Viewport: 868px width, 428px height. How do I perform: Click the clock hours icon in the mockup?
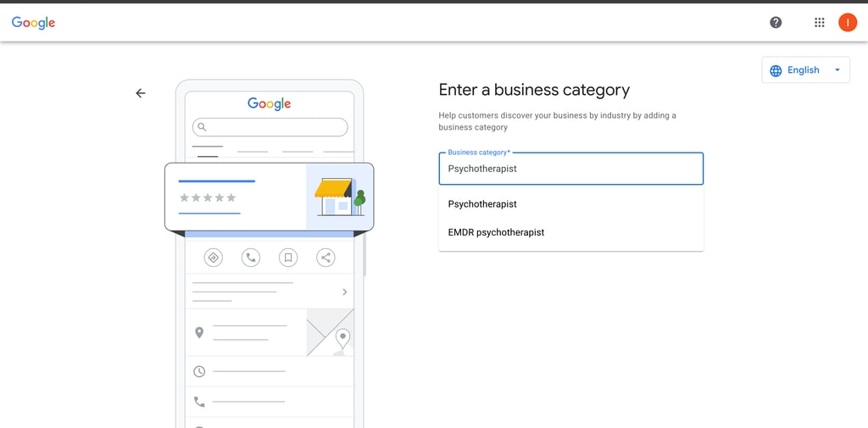(x=199, y=371)
